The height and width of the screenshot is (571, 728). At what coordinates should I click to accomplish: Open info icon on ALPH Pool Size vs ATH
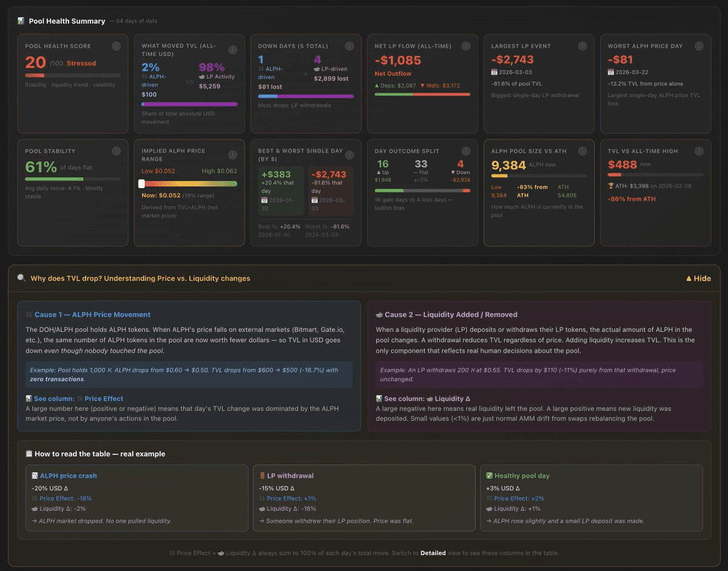pyautogui.click(x=582, y=151)
